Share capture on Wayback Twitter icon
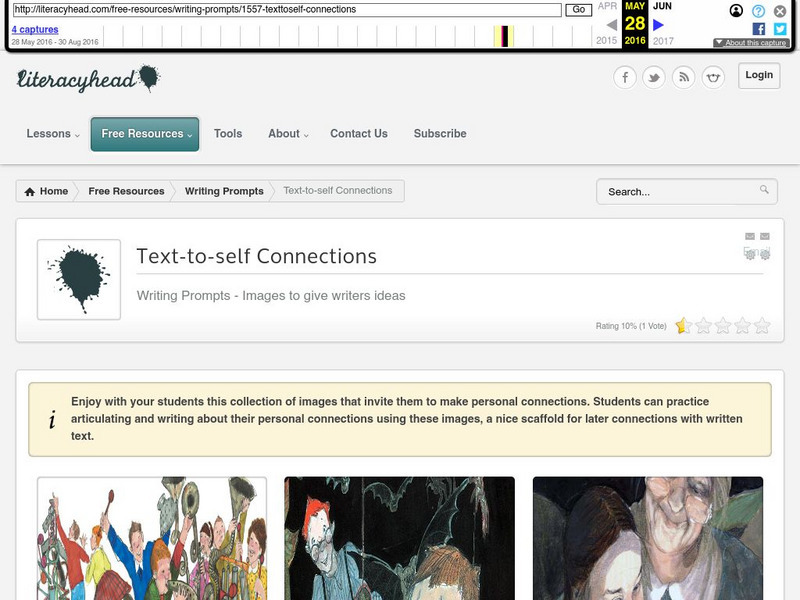This screenshot has width=800, height=600. [x=780, y=29]
